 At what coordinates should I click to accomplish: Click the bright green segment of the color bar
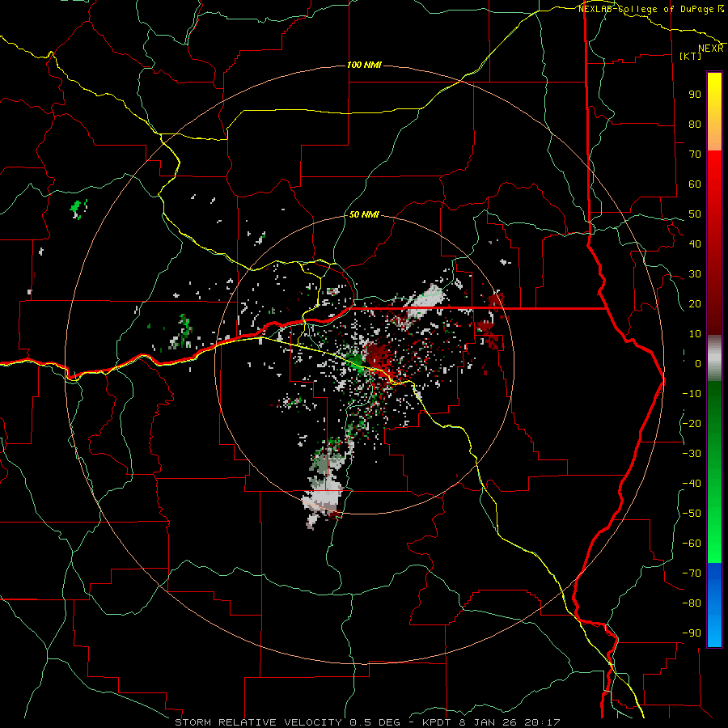(714, 472)
